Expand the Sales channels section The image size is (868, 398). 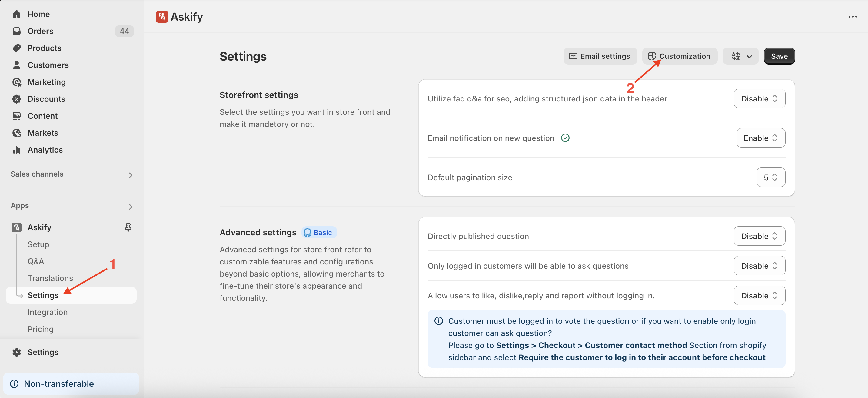[x=130, y=175]
